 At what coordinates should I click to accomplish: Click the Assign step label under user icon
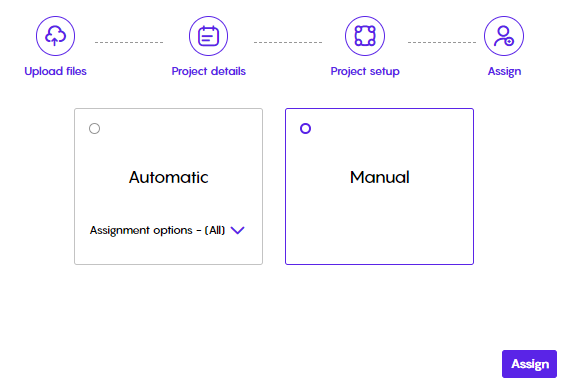504,71
